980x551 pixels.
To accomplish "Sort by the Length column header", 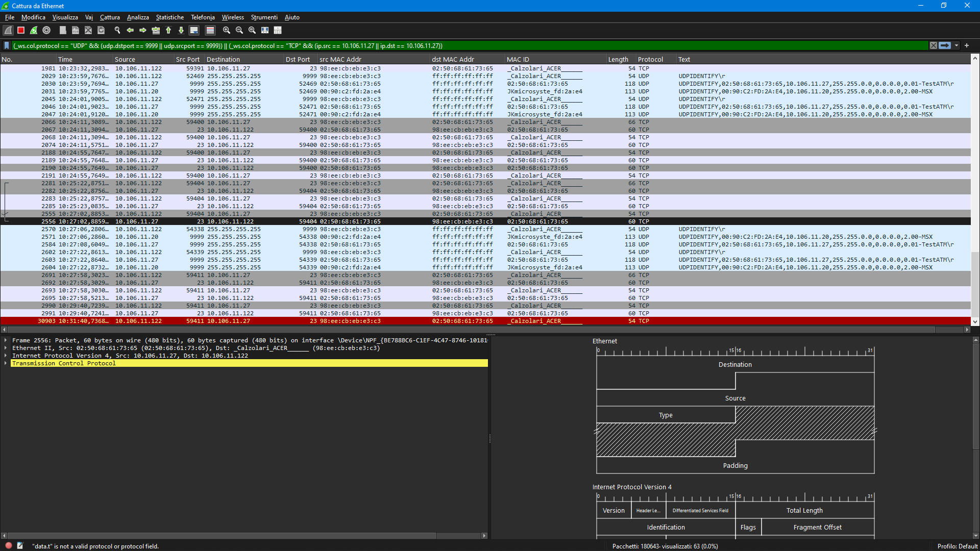I will [621, 60].
